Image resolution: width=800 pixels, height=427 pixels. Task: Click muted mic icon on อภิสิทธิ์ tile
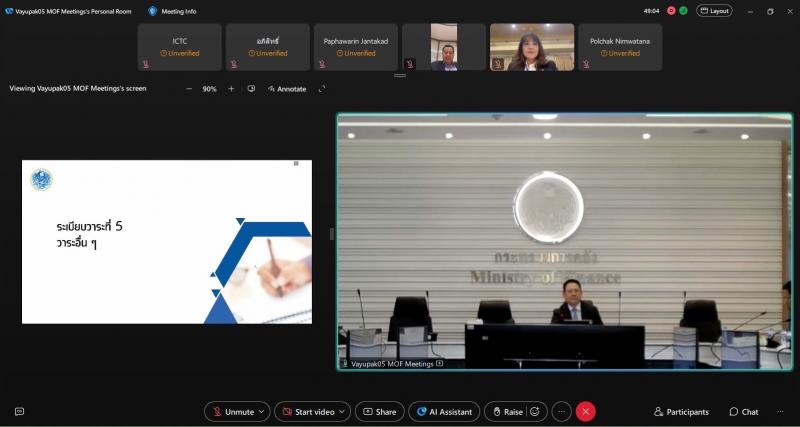[234, 64]
